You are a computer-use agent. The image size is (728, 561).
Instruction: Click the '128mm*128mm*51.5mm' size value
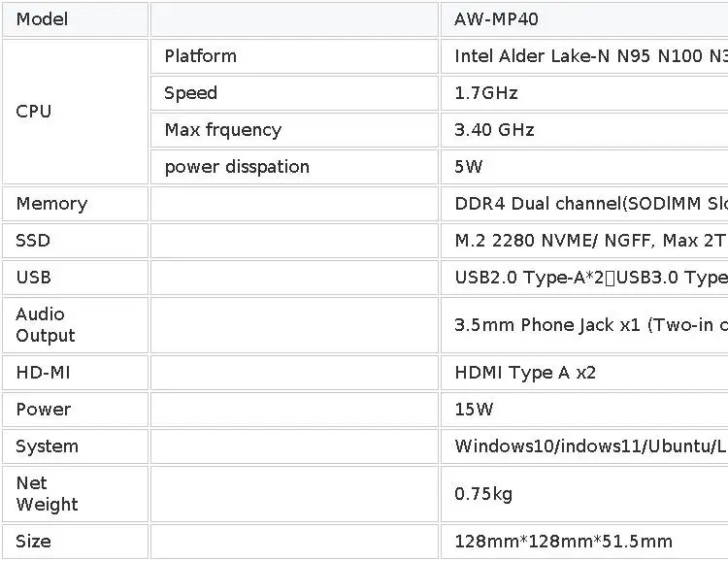(564, 542)
